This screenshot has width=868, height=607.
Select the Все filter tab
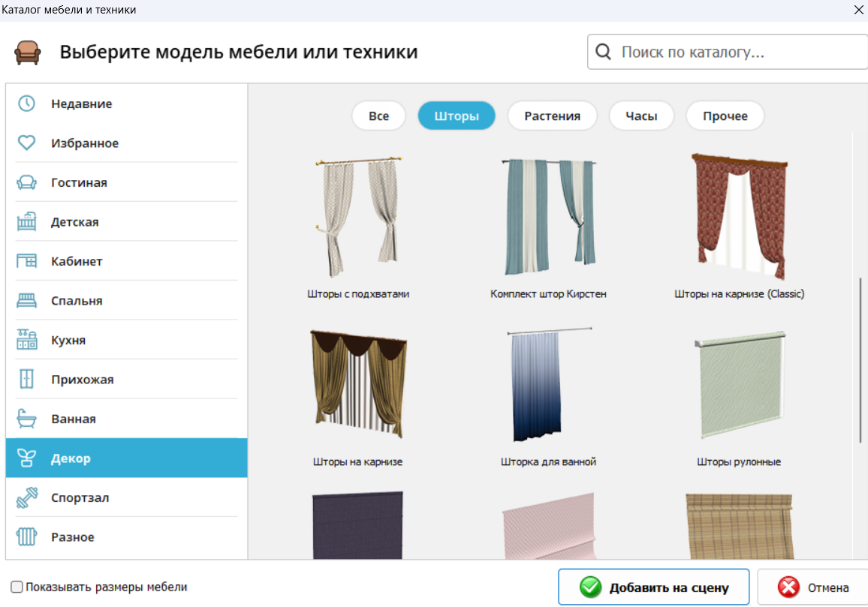[x=378, y=116]
